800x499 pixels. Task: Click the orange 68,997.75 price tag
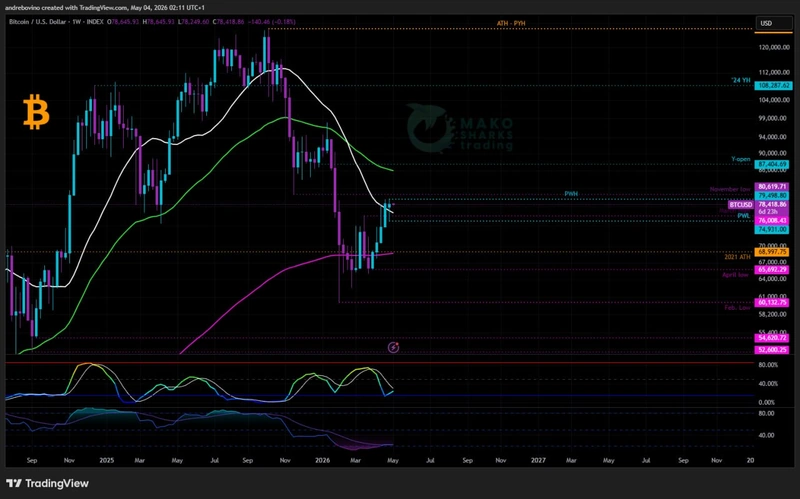point(772,252)
